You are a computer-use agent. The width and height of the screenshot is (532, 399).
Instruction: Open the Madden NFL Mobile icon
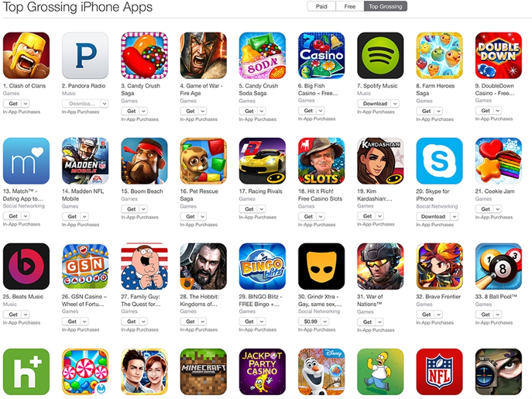click(85, 161)
